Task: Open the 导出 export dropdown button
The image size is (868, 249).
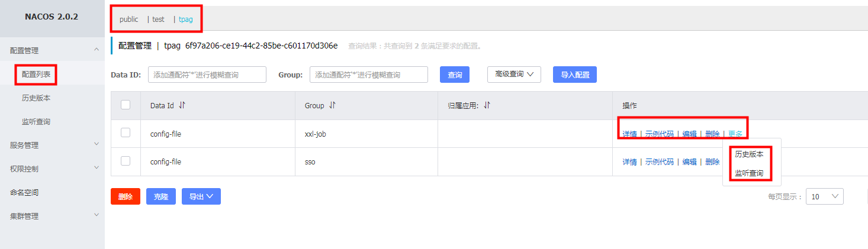Action: [x=201, y=197]
